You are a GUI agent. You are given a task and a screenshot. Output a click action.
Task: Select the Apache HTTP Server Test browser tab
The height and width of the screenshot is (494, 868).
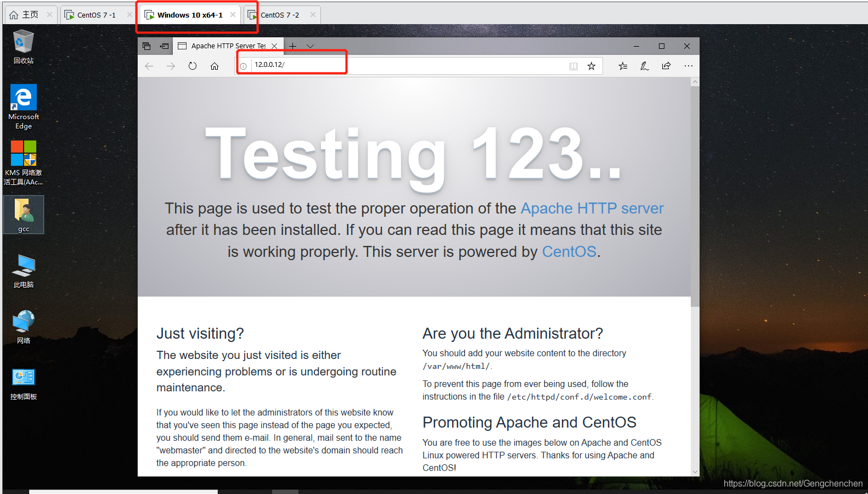pos(228,46)
